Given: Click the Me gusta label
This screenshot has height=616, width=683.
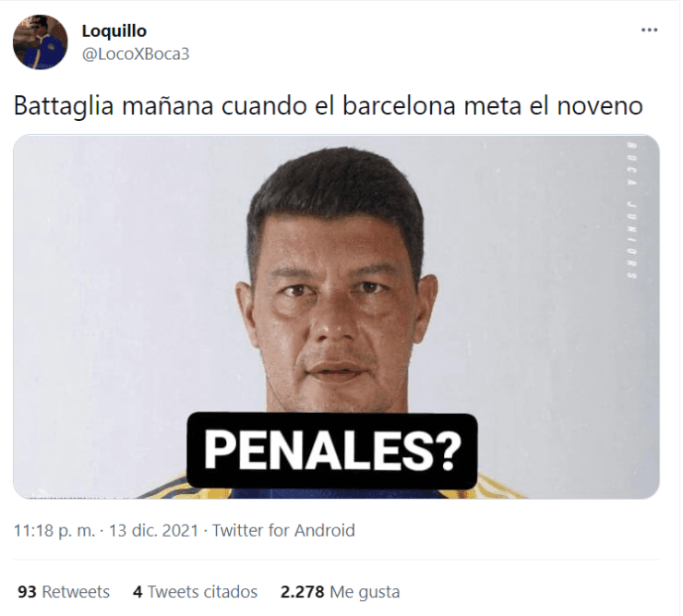Looking at the screenshot, I should point(365,592).
